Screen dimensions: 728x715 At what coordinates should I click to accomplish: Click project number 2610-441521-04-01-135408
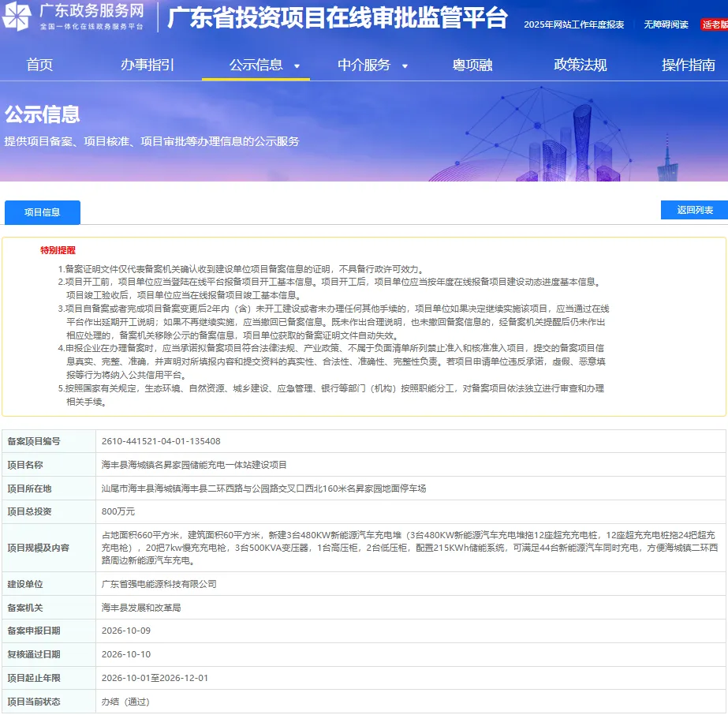click(x=161, y=441)
